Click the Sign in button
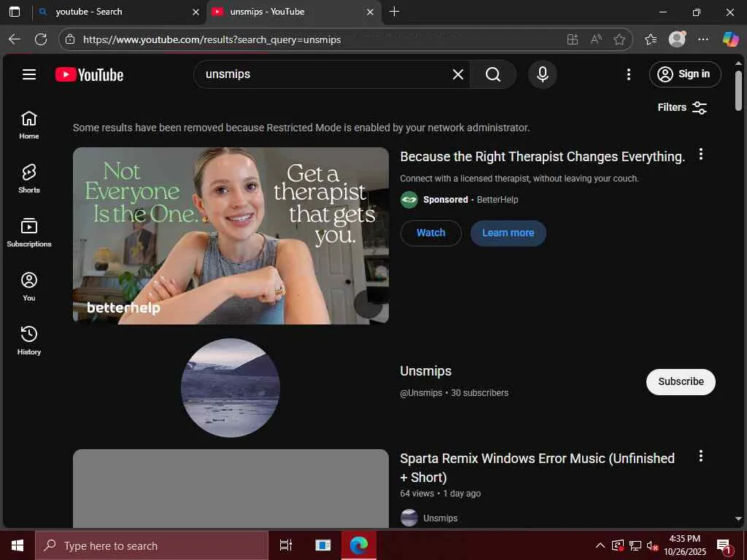Viewport: 747px width, 560px height. 684,74
